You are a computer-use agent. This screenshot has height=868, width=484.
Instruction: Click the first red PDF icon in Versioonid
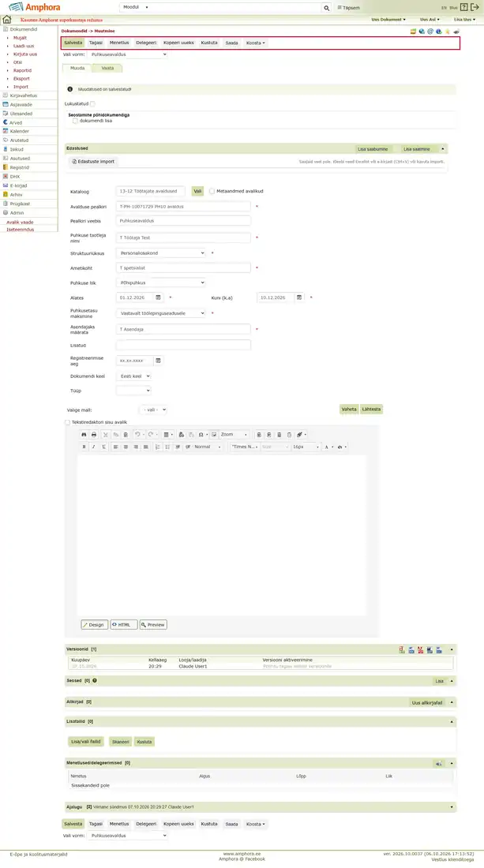401,650
